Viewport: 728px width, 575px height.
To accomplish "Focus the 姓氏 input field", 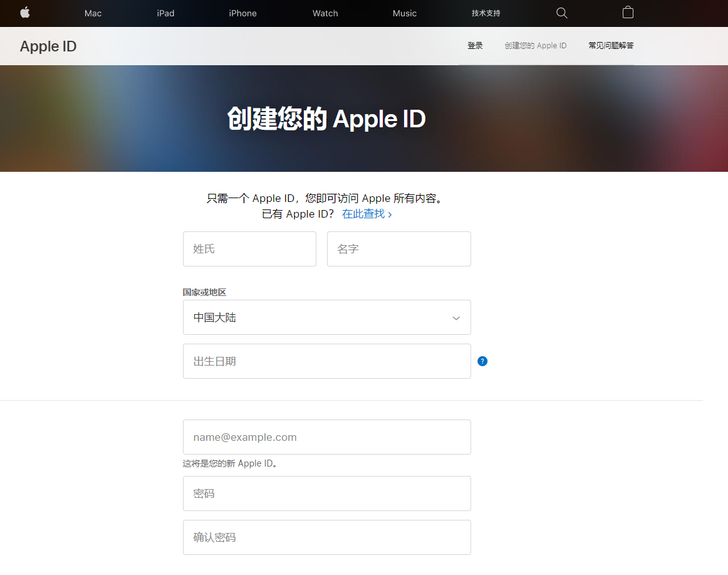I will point(250,249).
